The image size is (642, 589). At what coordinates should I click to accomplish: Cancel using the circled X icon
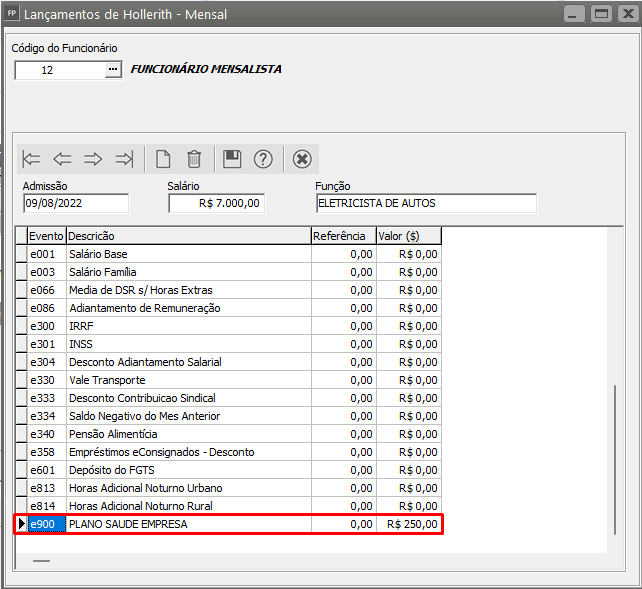(x=302, y=159)
